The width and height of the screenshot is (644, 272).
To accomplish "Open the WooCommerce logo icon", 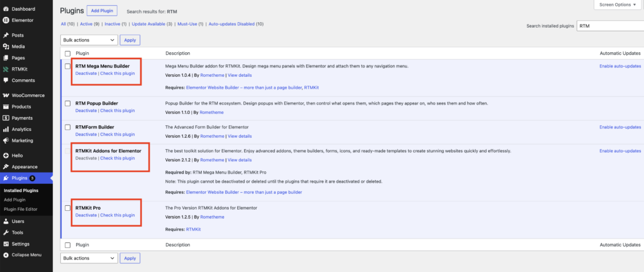I will [x=6, y=95].
